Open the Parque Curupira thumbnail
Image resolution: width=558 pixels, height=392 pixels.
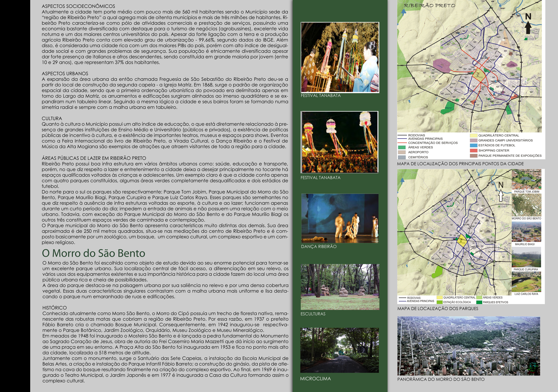tap(526, 257)
